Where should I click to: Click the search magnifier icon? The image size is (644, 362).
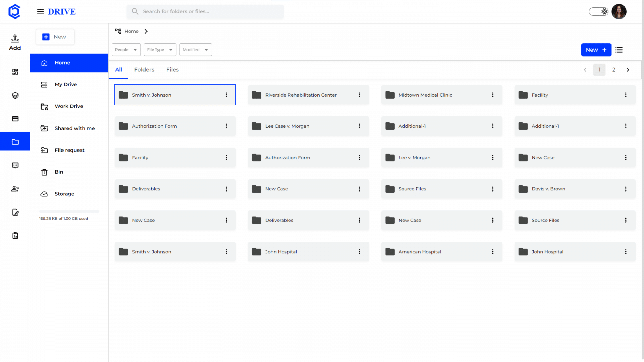pos(135,11)
